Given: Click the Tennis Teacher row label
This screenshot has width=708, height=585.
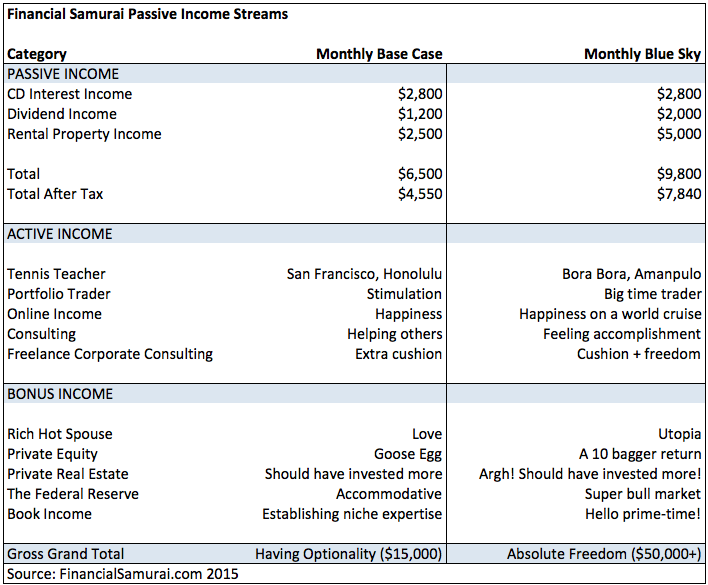Looking at the screenshot, I should (56, 274).
